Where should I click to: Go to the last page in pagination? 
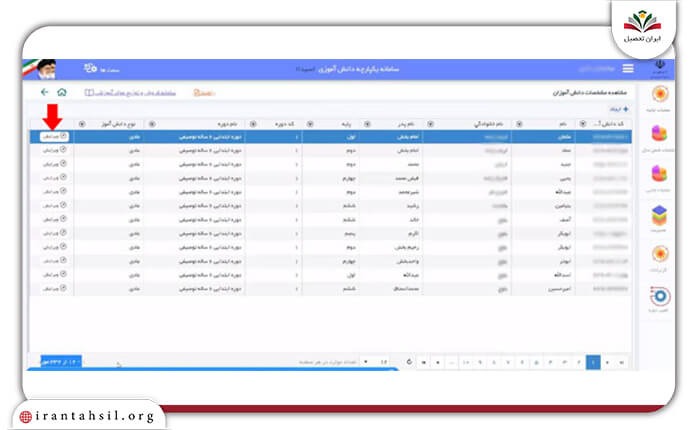click(424, 362)
